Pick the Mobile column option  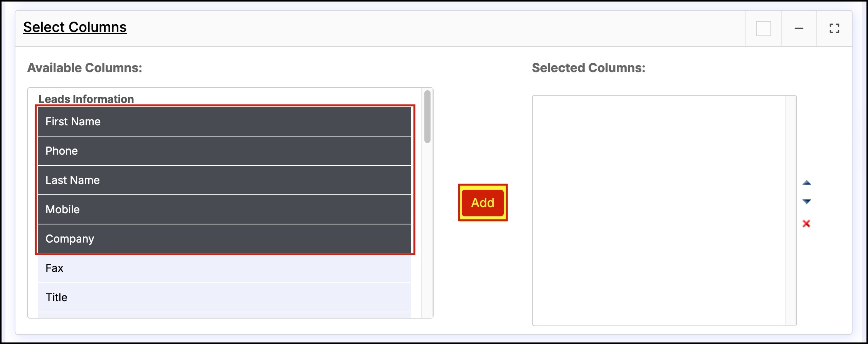224,209
